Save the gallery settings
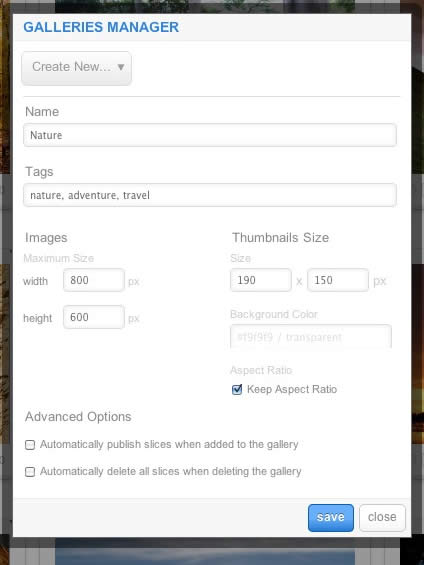The width and height of the screenshot is (424, 565). pyautogui.click(x=331, y=517)
